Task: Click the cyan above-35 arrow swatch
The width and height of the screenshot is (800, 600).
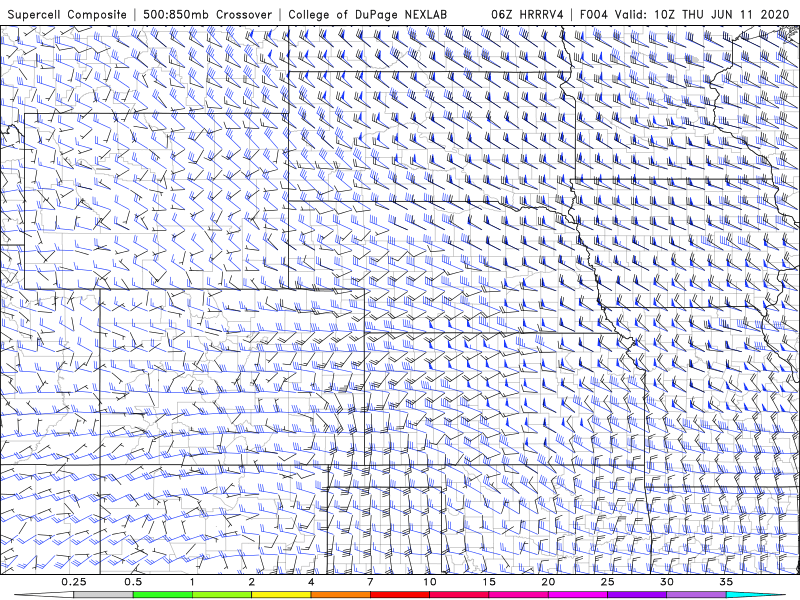Action: pyautogui.click(x=755, y=595)
